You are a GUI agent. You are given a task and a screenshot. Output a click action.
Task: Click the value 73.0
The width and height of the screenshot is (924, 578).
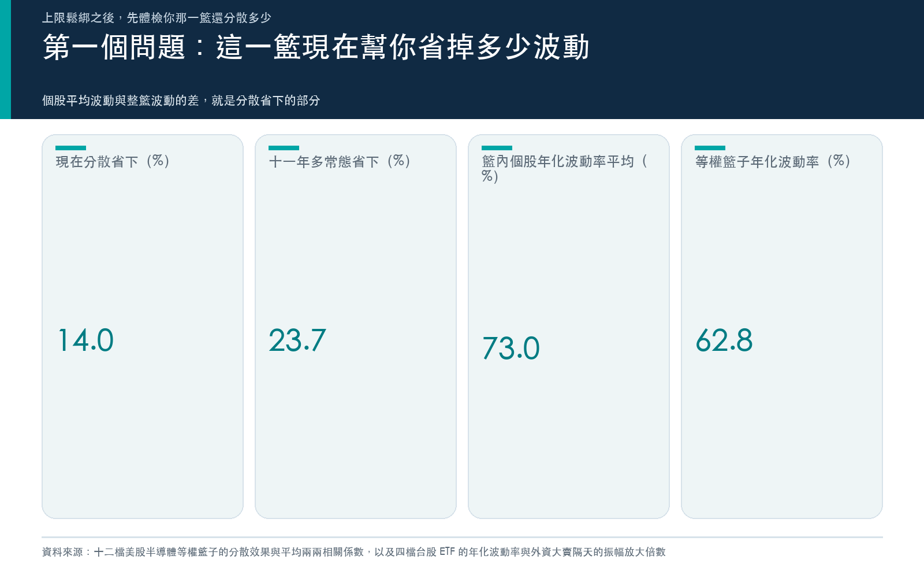(511, 348)
